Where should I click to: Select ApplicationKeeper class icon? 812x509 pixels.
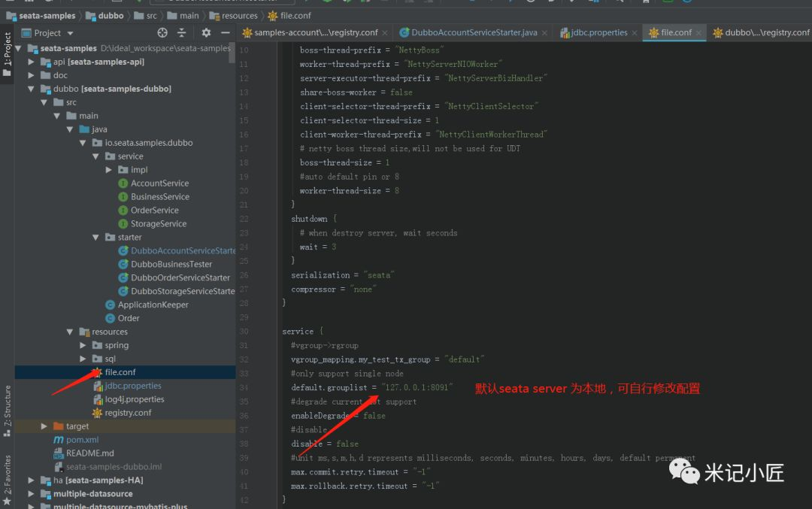coord(110,304)
